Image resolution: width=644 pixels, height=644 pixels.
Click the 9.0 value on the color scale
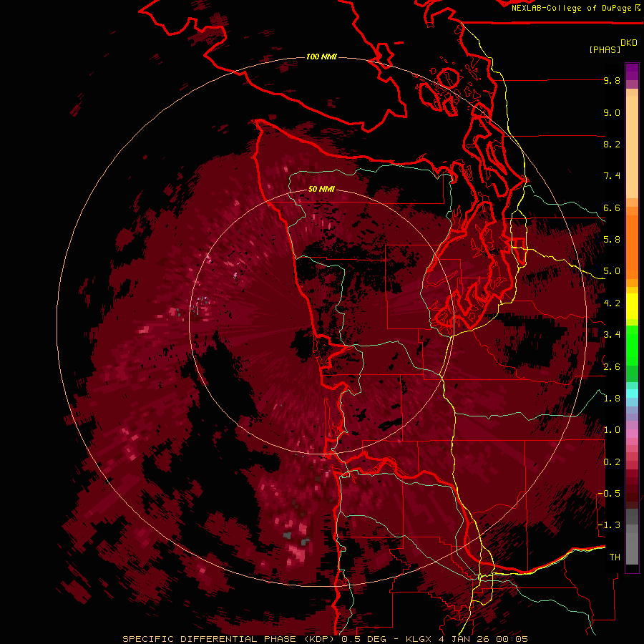612,112
